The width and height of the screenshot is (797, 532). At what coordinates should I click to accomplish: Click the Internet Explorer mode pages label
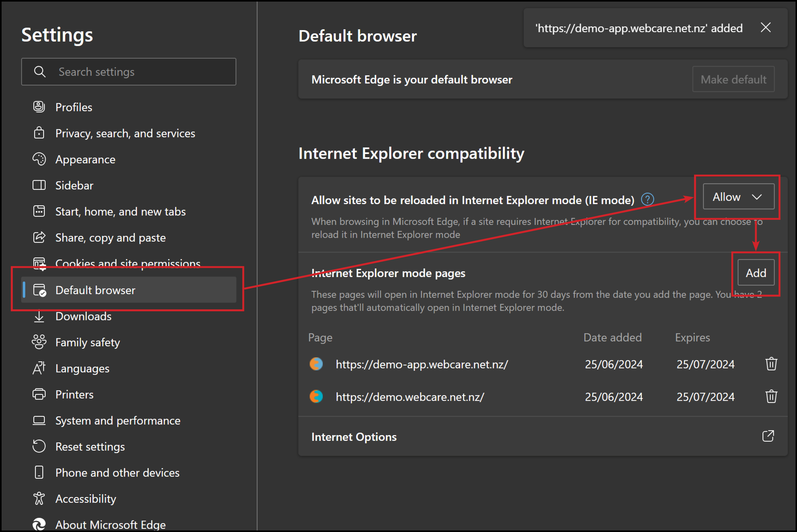click(x=388, y=273)
